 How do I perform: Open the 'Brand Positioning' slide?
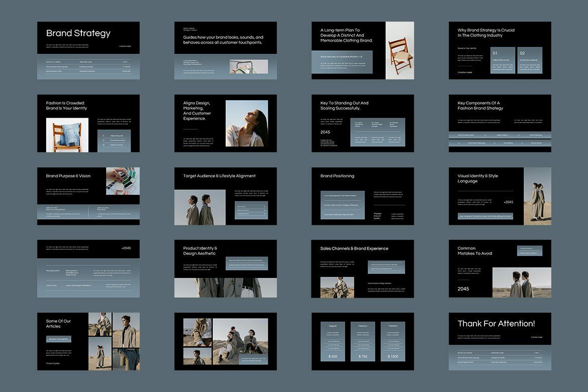(363, 196)
